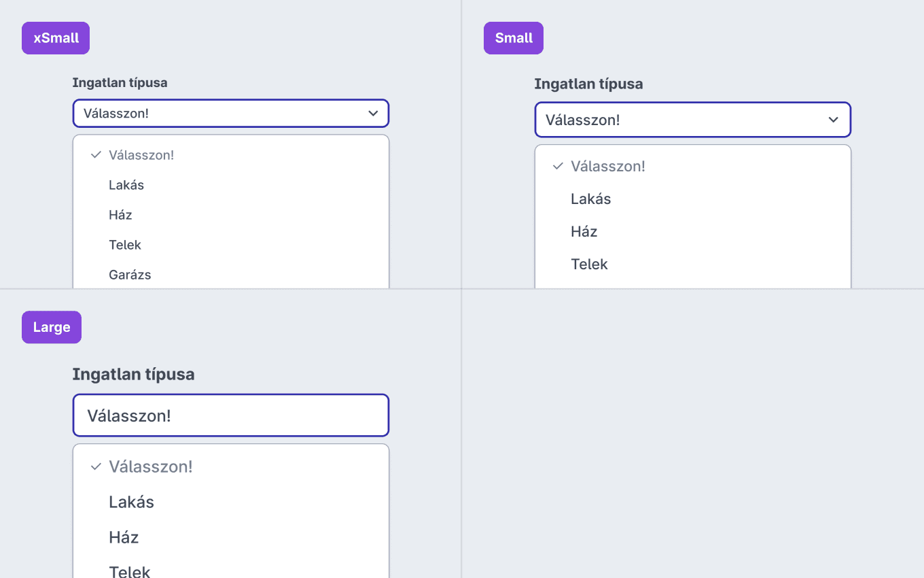Viewport: 924px width, 578px height.
Task: Click checkmark icon beside Válasszon! in Small list
Action: point(558,166)
